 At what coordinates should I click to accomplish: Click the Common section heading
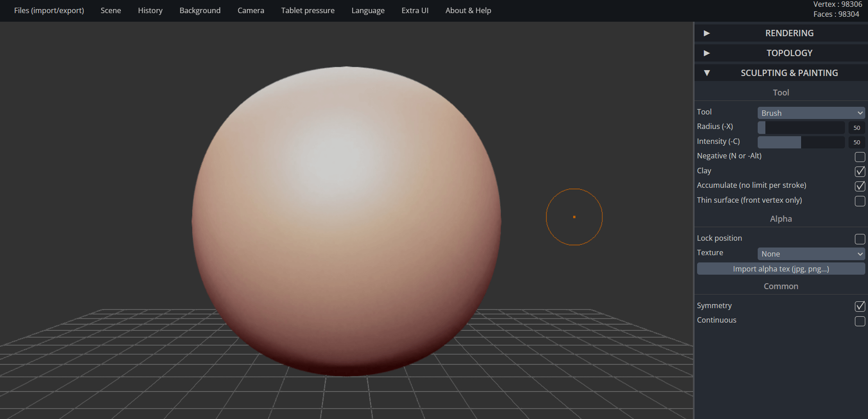781,286
